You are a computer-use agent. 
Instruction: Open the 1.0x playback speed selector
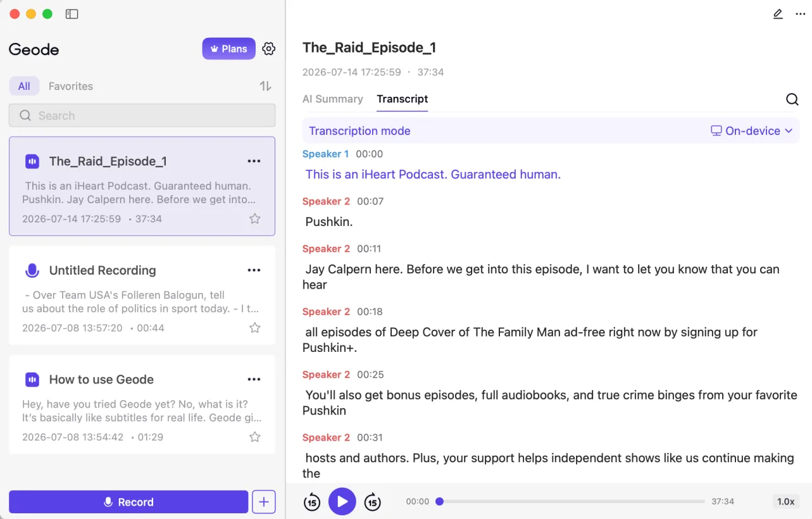point(785,501)
